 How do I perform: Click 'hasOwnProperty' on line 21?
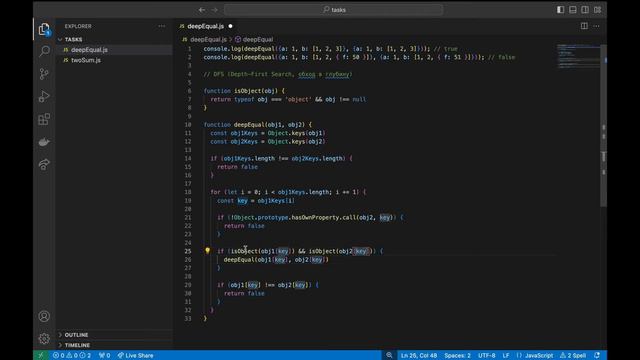click(316, 218)
